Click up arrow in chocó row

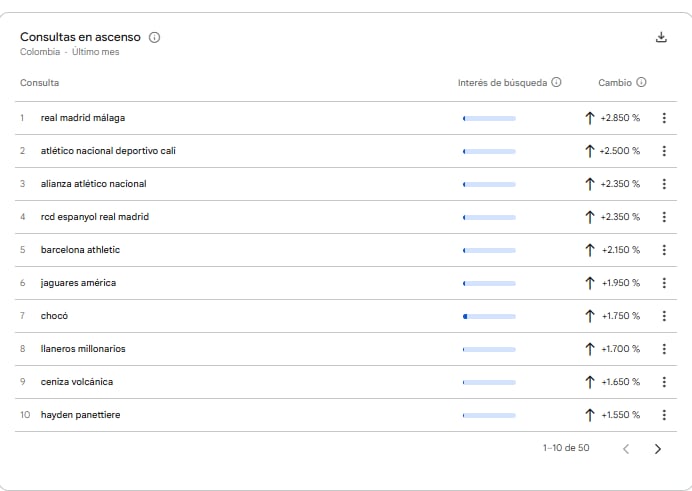pos(590,316)
